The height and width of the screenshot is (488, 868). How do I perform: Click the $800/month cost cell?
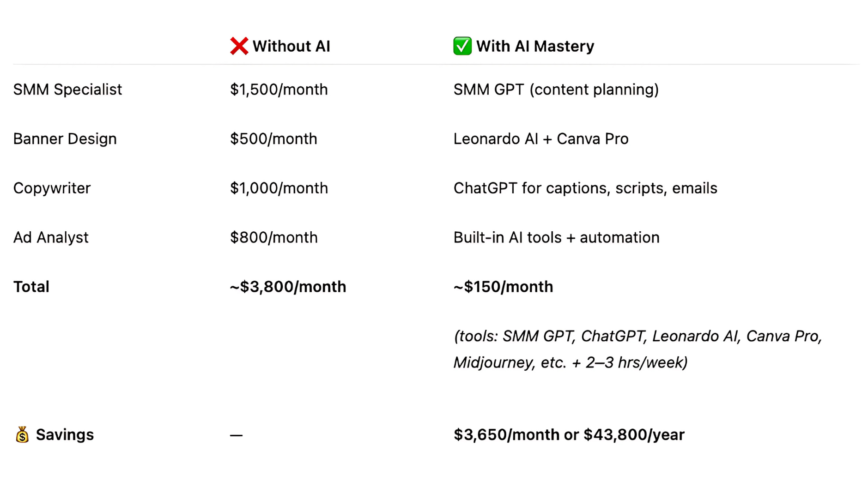[x=274, y=238]
